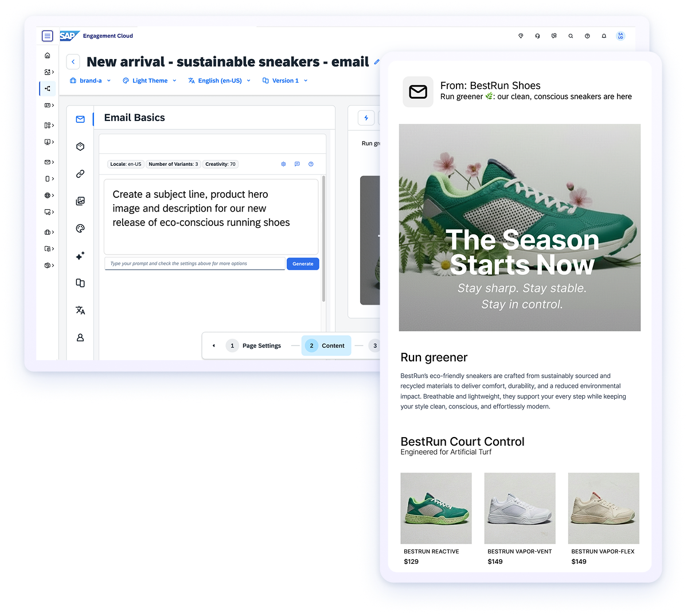This screenshot has width=687, height=616.
Task: Expand the sidebar briefcase menu group
Action: pos(49,232)
